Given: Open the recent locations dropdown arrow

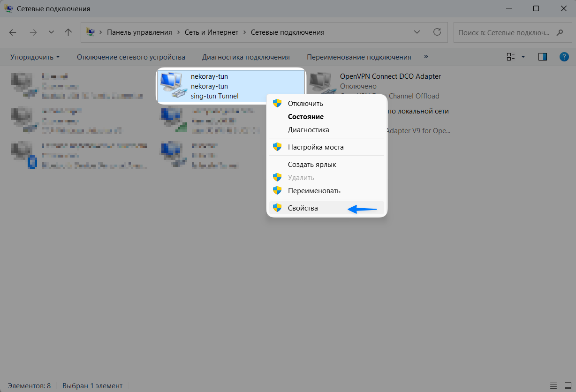Looking at the screenshot, I should coord(52,32).
